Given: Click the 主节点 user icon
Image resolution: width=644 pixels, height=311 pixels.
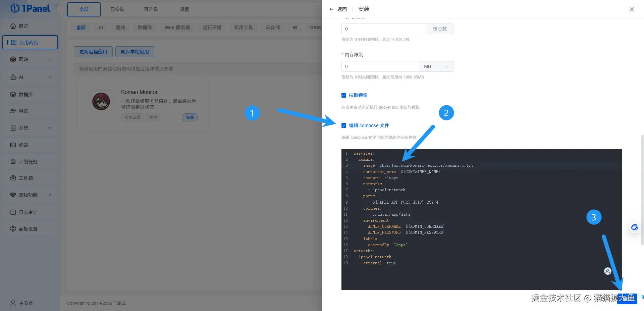Looking at the screenshot, I should tap(13, 303).
